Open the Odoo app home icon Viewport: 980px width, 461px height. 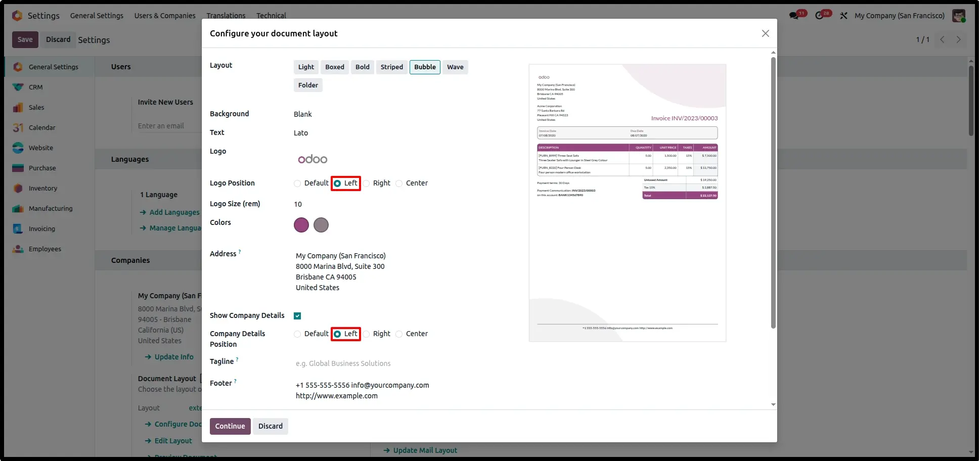pyautogui.click(x=17, y=16)
